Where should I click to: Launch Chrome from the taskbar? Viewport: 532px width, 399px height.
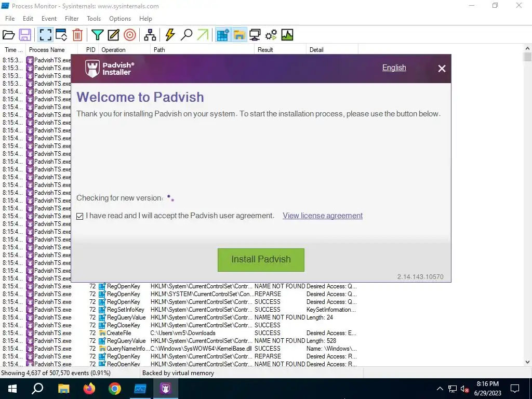click(x=115, y=389)
